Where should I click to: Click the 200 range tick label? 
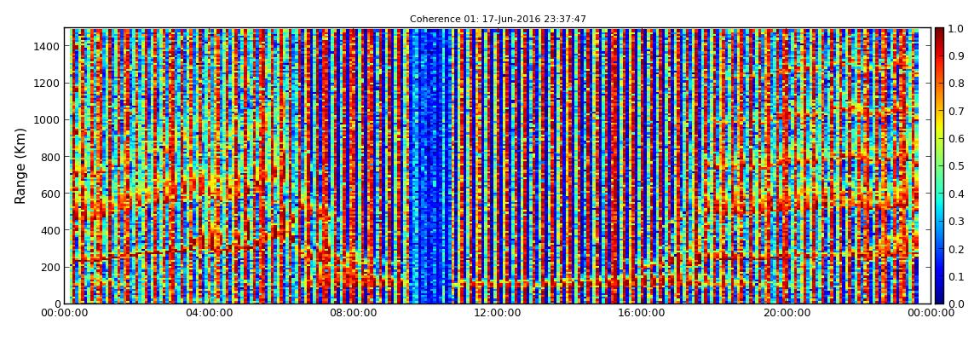tap(51, 268)
